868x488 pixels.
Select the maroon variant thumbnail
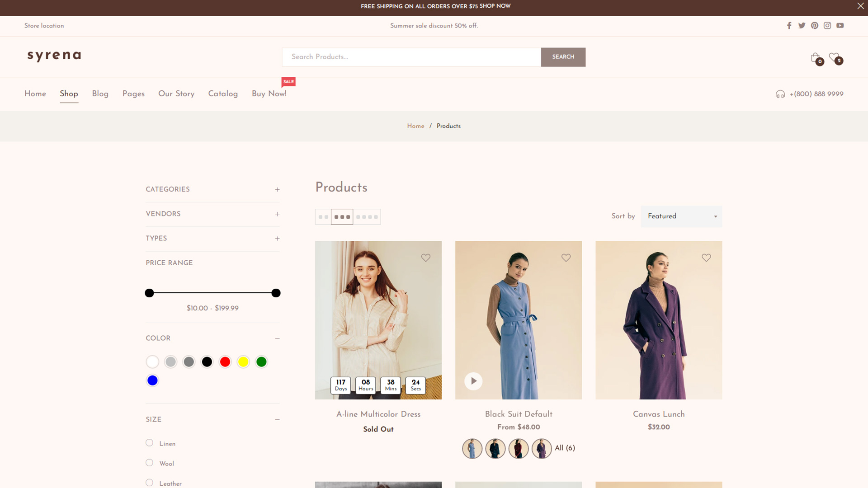click(x=518, y=449)
